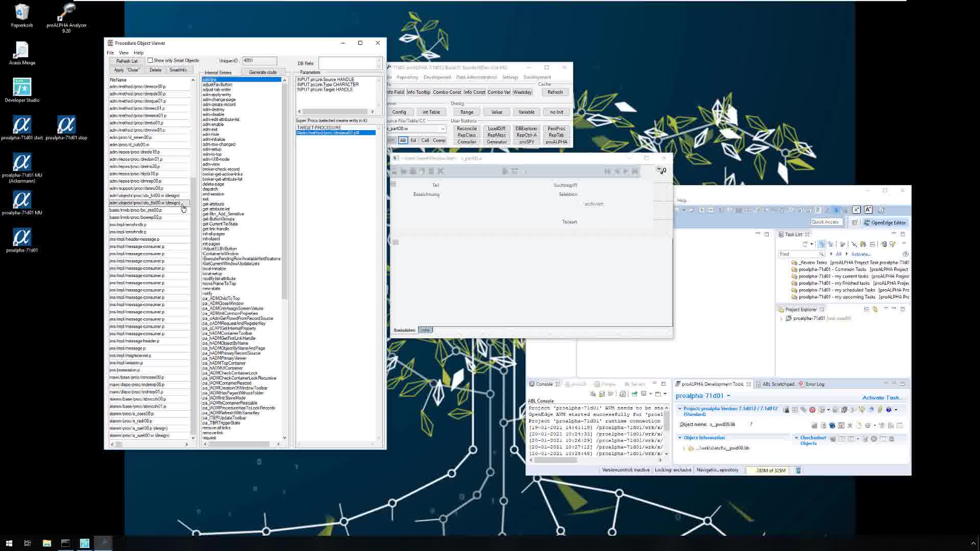Open Papierkorb recycle bin desktop icon
980x551 pixels.
[22, 15]
